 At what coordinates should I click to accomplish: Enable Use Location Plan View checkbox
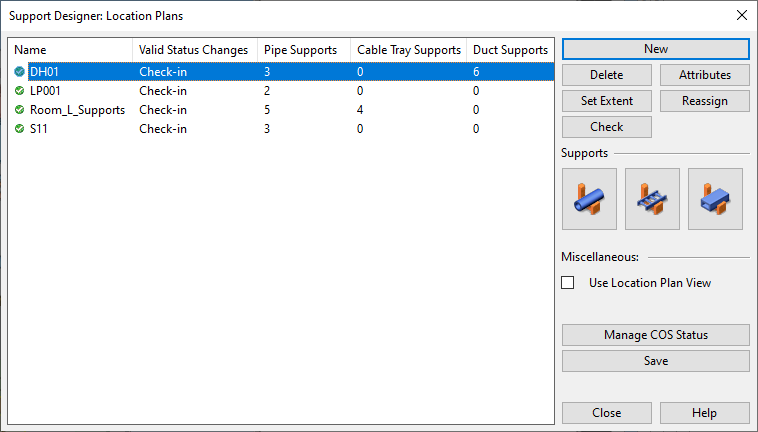click(568, 283)
